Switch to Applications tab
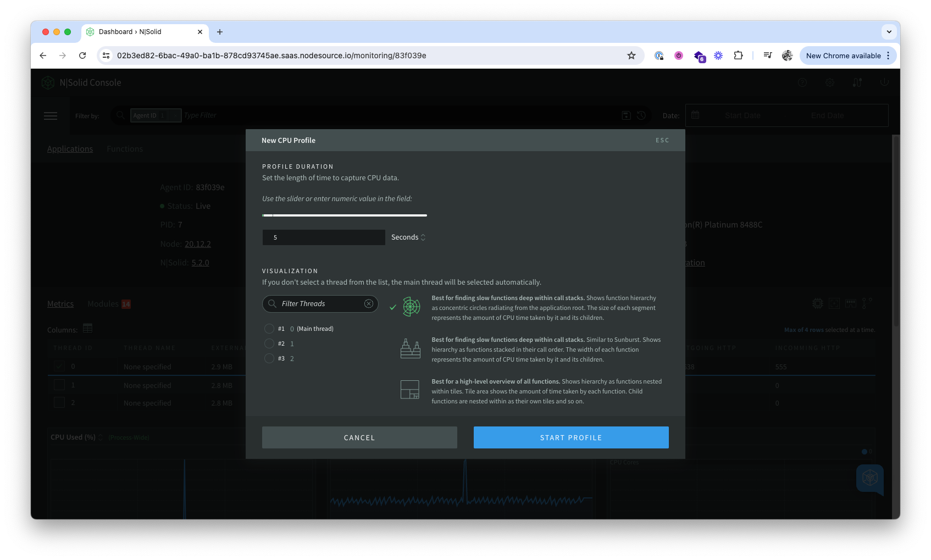This screenshot has height=560, width=931. 70,149
